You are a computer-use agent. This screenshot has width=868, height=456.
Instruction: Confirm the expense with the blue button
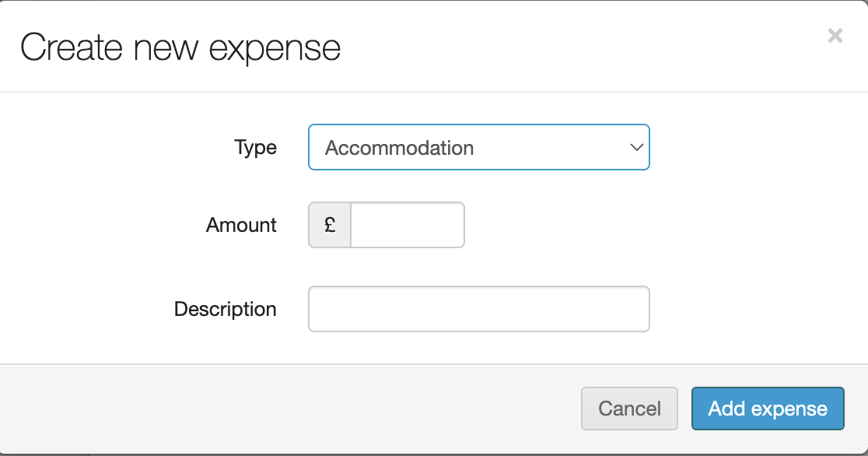(767, 409)
